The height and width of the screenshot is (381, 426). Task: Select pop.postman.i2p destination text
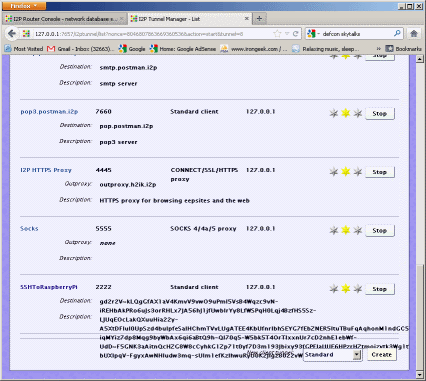click(x=126, y=126)
